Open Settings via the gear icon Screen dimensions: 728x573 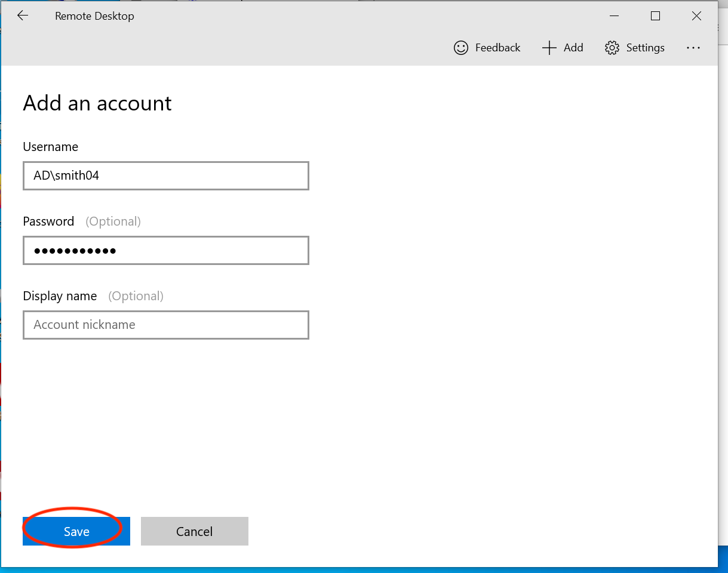pos(634,48)
